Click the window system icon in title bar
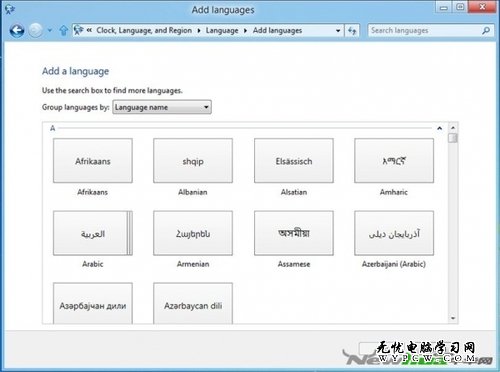 click(10, 10)
